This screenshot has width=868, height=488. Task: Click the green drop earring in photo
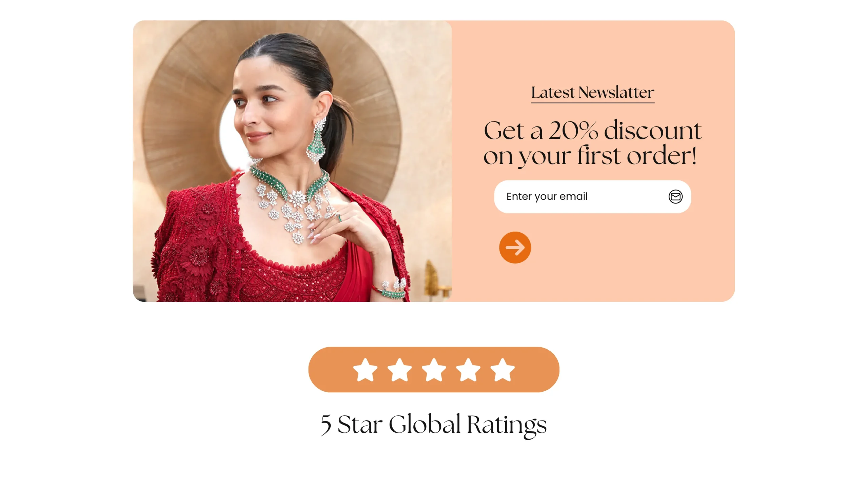[x=316, y=140]
